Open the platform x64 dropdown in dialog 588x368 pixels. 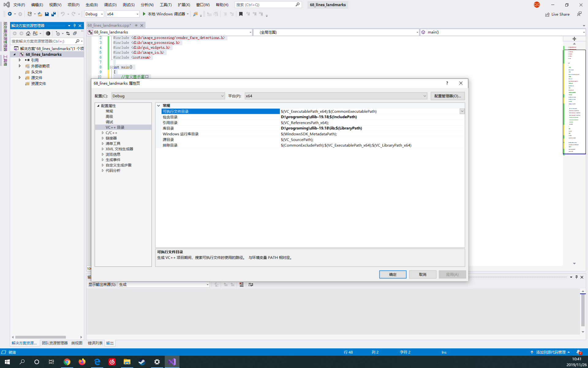[x=424, y=96]
